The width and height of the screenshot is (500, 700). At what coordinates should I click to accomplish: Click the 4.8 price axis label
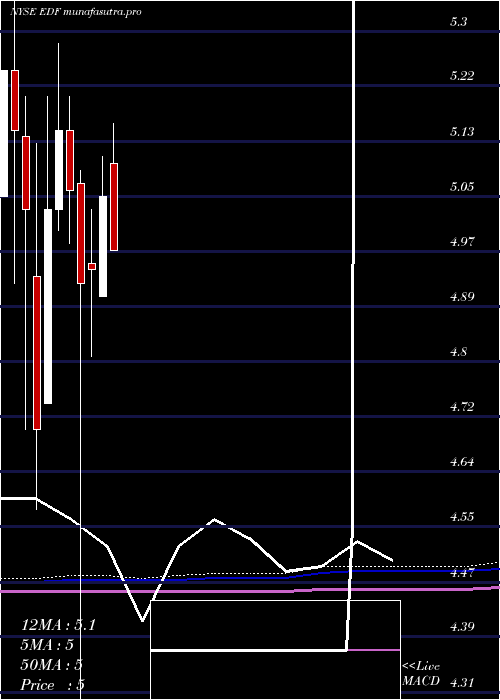click(459, 351)
